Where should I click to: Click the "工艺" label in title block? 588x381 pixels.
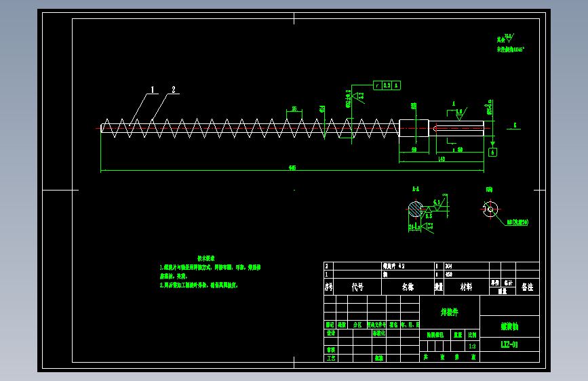coord(331,358)
